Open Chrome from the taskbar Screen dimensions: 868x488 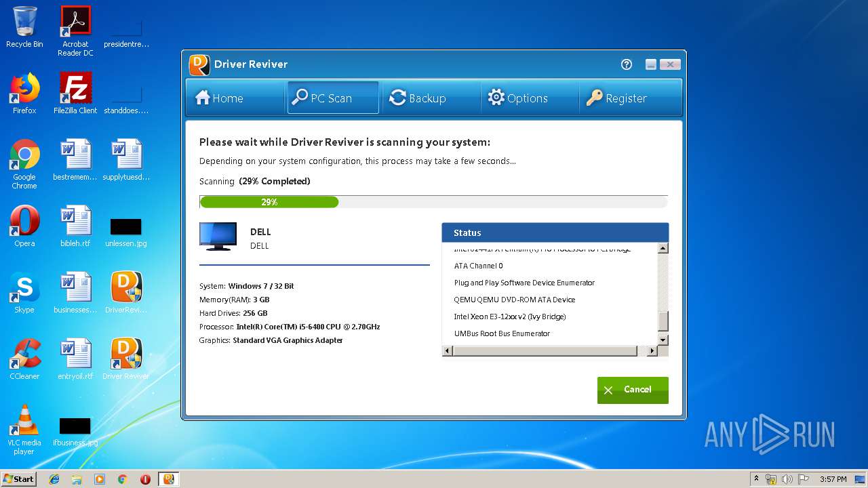coord(123,479)
